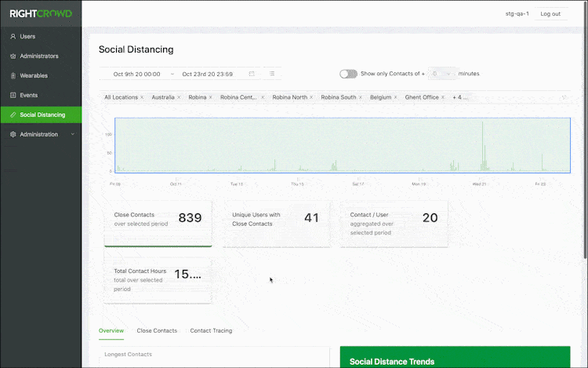
Task: Remove the Robina North tag
Action: tap(311, 97)
